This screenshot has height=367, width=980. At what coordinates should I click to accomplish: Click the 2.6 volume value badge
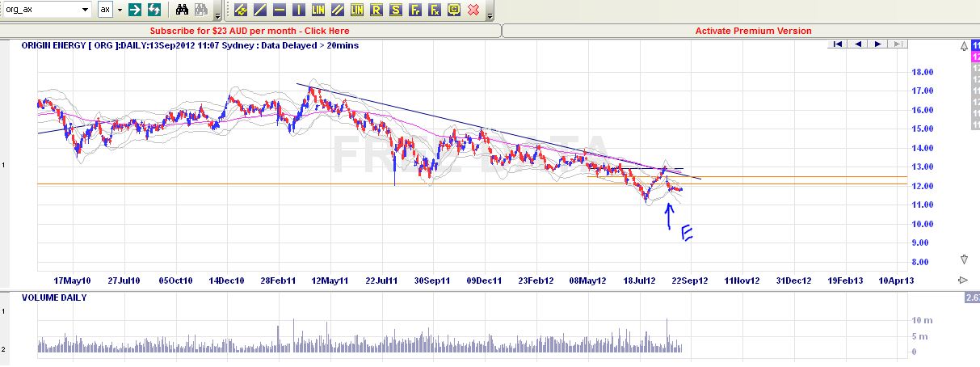coord(972,298)
